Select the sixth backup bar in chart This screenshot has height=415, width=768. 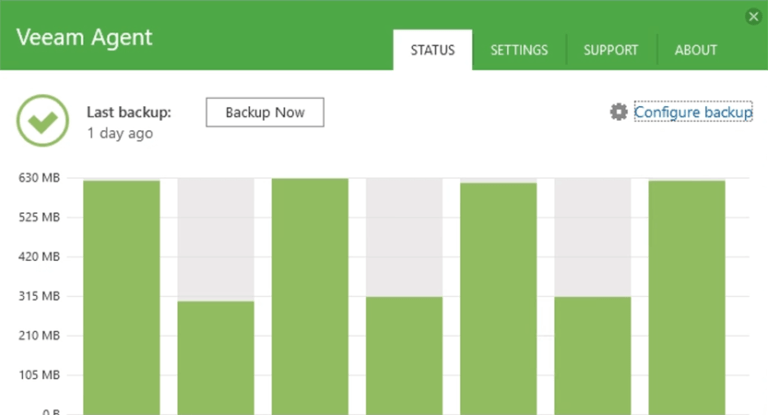[593, 356]
